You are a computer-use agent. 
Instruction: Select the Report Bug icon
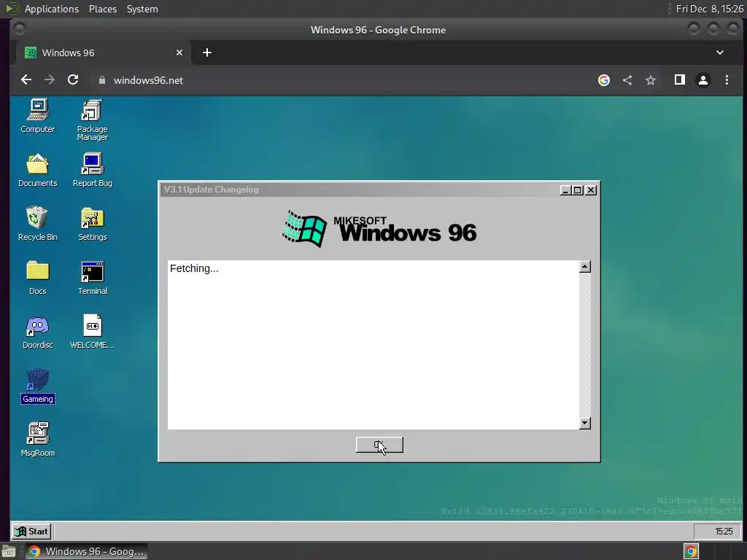tap(92, 170)
